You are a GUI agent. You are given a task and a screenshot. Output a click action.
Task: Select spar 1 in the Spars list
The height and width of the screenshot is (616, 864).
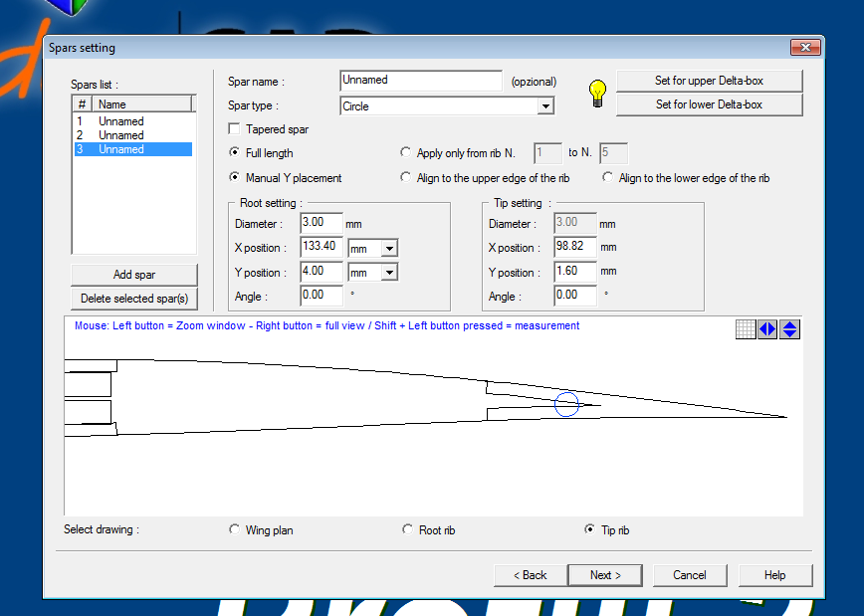[x=120, y=121]
